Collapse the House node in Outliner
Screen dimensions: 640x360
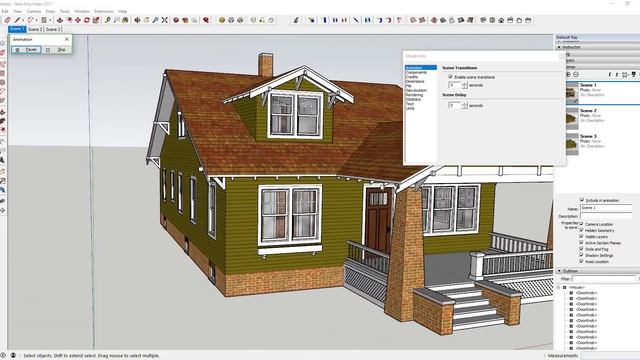click(x=558, y=287)
